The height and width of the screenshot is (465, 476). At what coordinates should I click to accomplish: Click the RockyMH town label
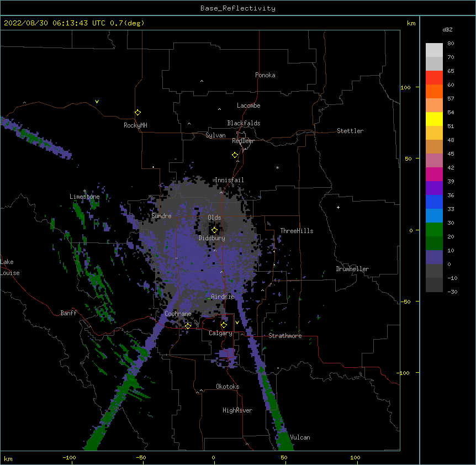(135, 125)
